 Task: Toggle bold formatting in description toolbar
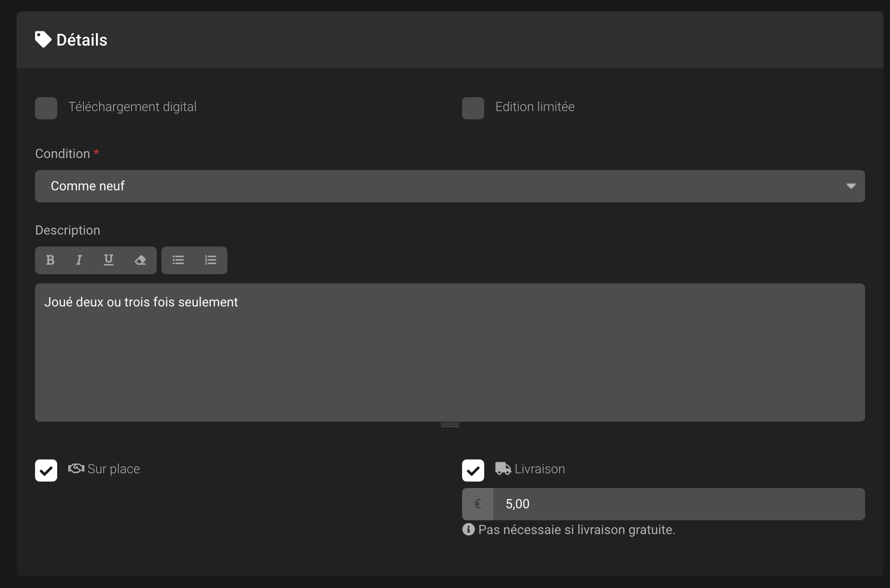click(x=50, y=260)
